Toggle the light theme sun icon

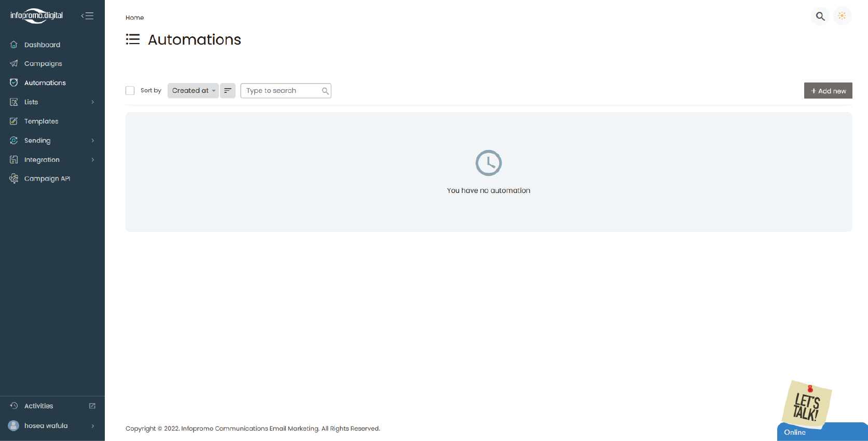point(842,16)
